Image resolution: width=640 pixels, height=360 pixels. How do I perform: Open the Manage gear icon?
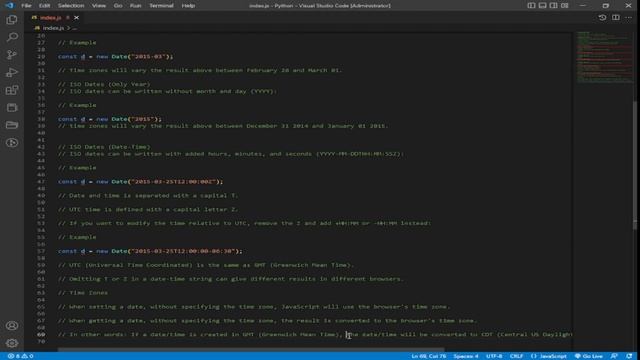point(12,343)
